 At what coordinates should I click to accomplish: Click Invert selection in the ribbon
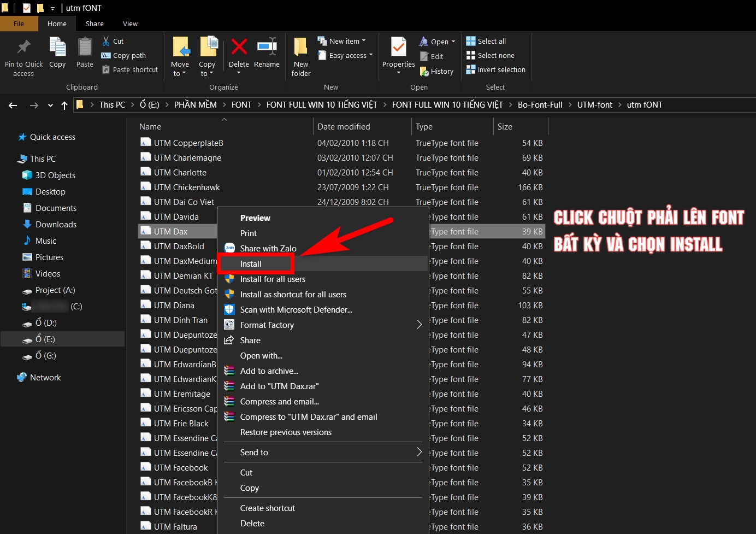click(496, 69)
